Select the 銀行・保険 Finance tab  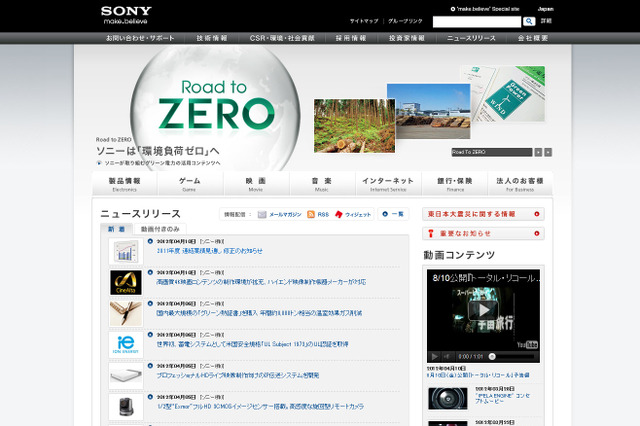coord(454,184)
